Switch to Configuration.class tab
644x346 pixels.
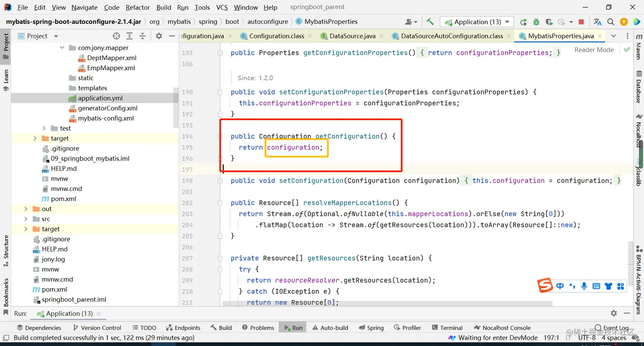coord(276,36)
